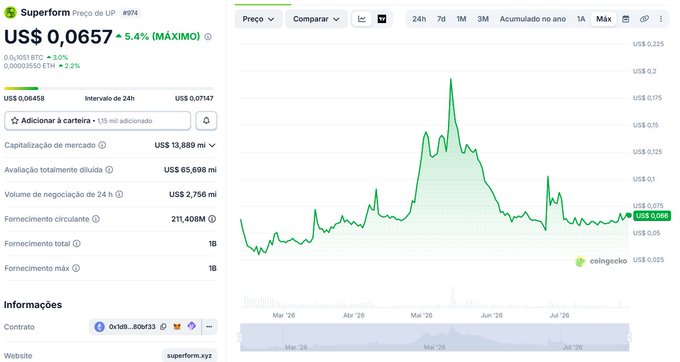680x362 pixels.
Task: Click the purple diamond icon in Contrato
Action: coord(192,326)
